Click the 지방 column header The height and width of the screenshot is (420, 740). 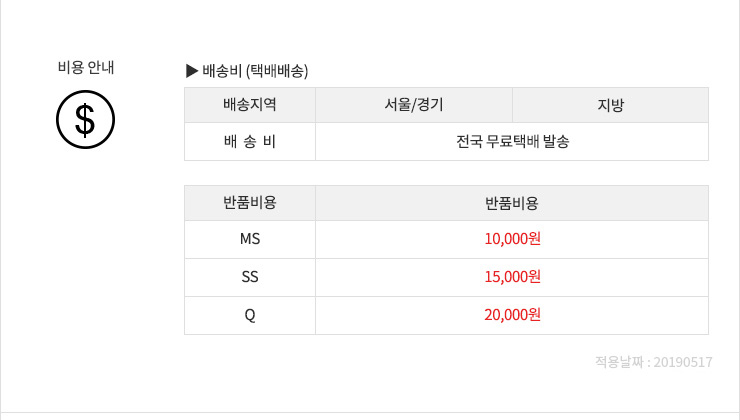pos(611,105)
